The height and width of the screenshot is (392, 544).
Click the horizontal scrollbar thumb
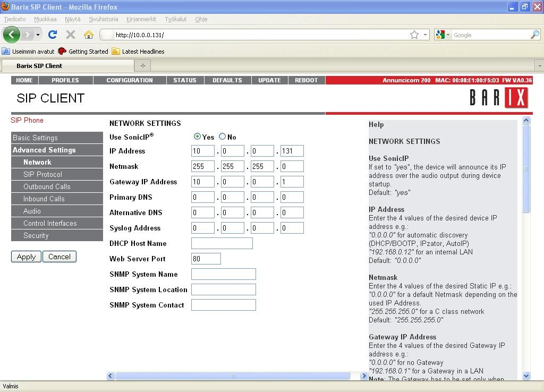coord(233,376)
